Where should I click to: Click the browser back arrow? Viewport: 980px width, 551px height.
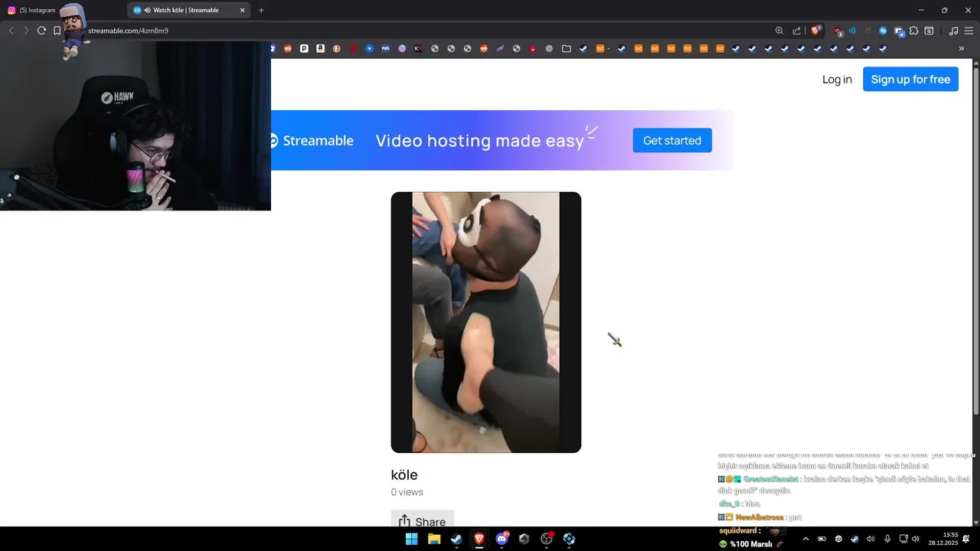(11, 31)
